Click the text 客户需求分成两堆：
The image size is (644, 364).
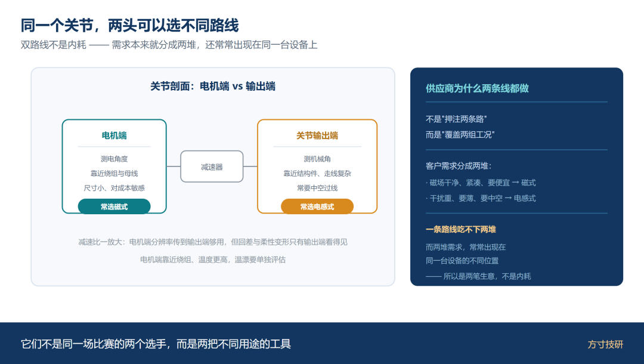pyautogui.click(x=459, y=166)
